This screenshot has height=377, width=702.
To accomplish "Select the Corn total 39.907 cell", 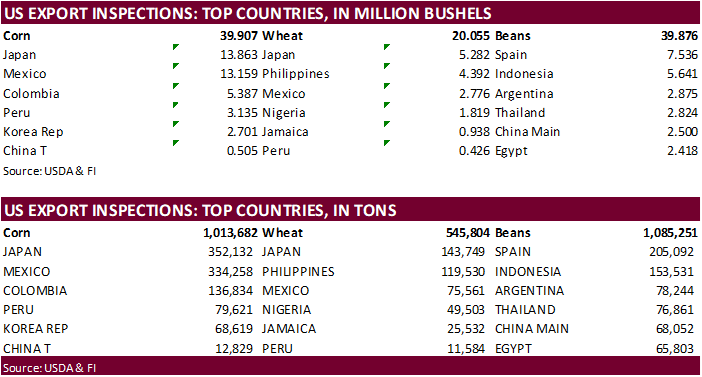I will tap(239, 36).
